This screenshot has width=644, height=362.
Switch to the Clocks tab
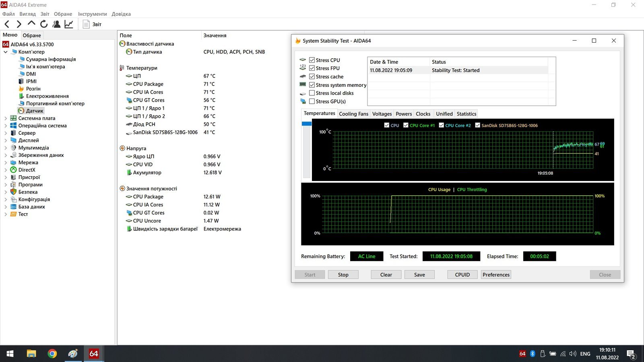(423, 114)
